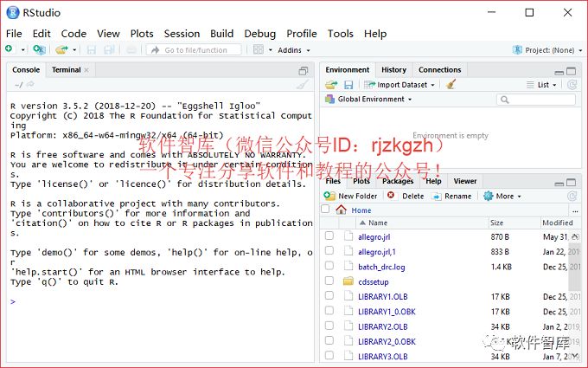Click the New File plus icon
The height and width of the screenshot is (368, 588).
pyautogui.click(x=9, y=48)
